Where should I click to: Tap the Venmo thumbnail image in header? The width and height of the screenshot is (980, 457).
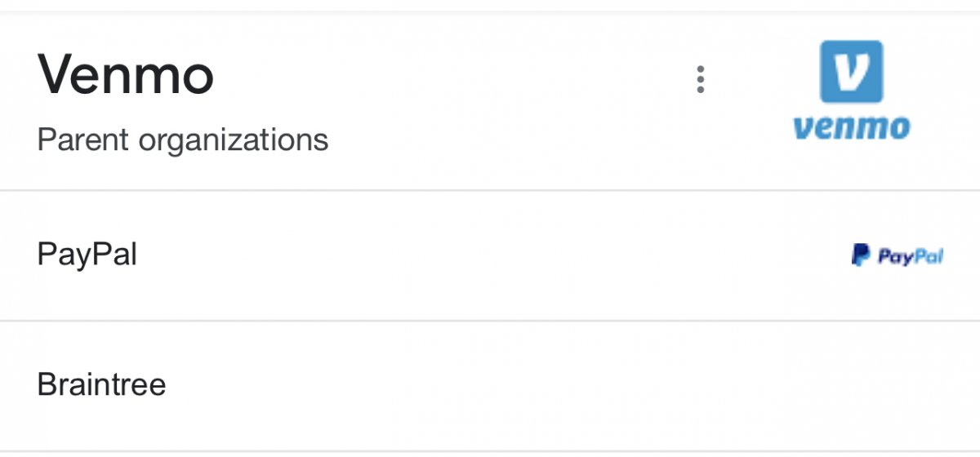(x=851, y=91)
